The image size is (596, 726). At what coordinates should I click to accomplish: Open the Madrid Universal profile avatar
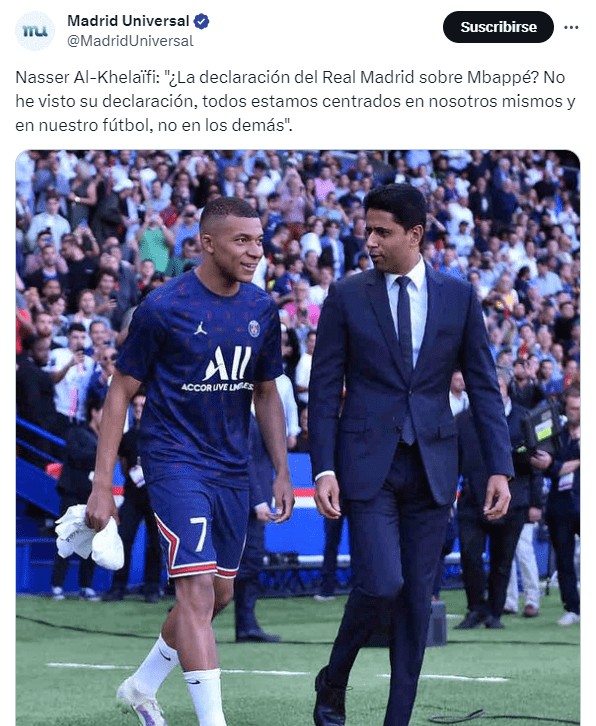click(x=35, y=31)
